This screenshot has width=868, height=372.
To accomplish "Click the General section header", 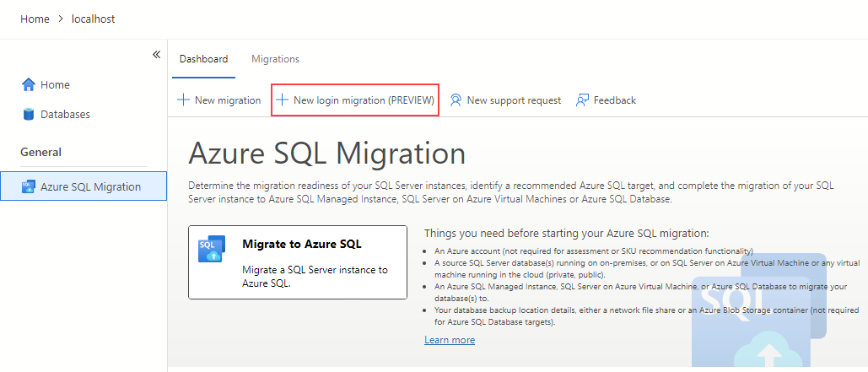I will 41,152.
